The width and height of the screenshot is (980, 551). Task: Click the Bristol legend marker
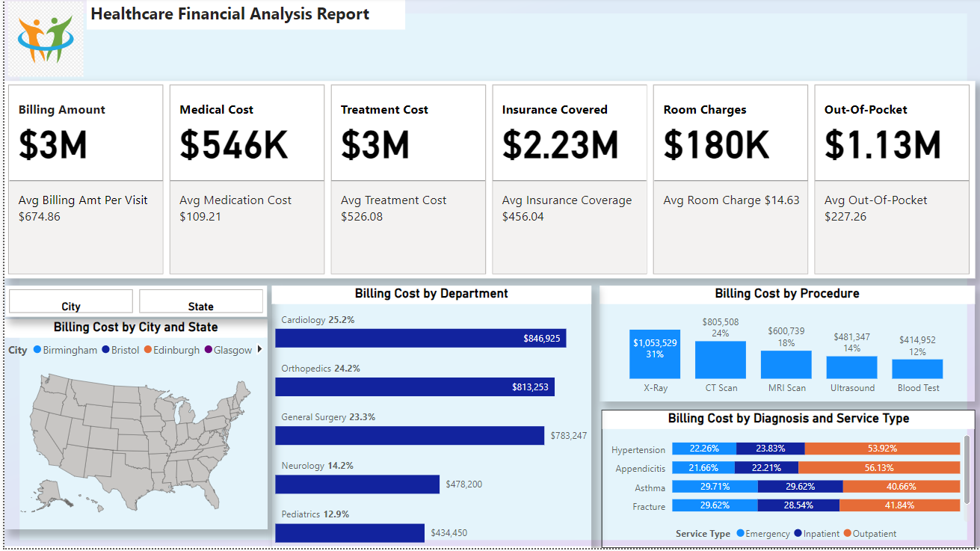[105, 350]
